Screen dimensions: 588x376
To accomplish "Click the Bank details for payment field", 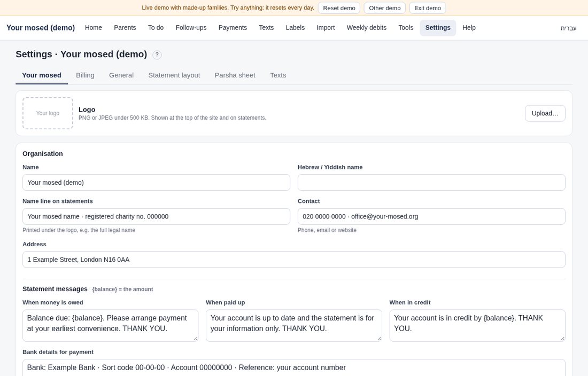I will pyautogui.click(x=293, y=367).
